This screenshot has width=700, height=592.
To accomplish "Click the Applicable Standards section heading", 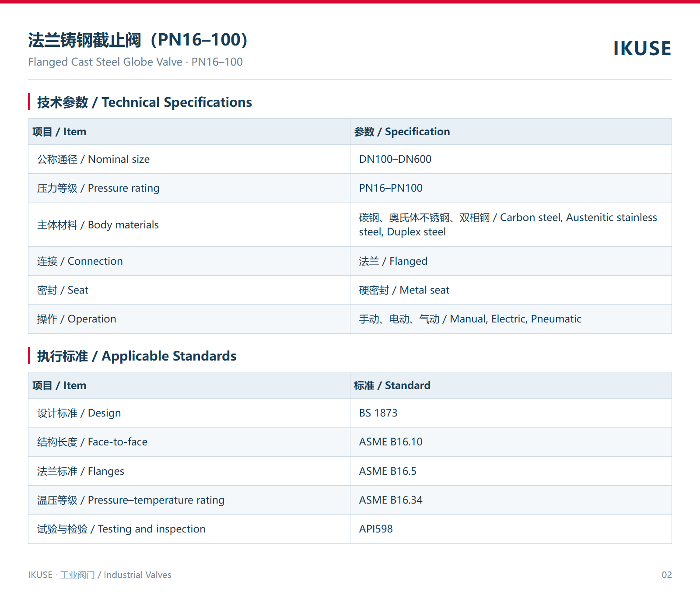I will point(136,356).
